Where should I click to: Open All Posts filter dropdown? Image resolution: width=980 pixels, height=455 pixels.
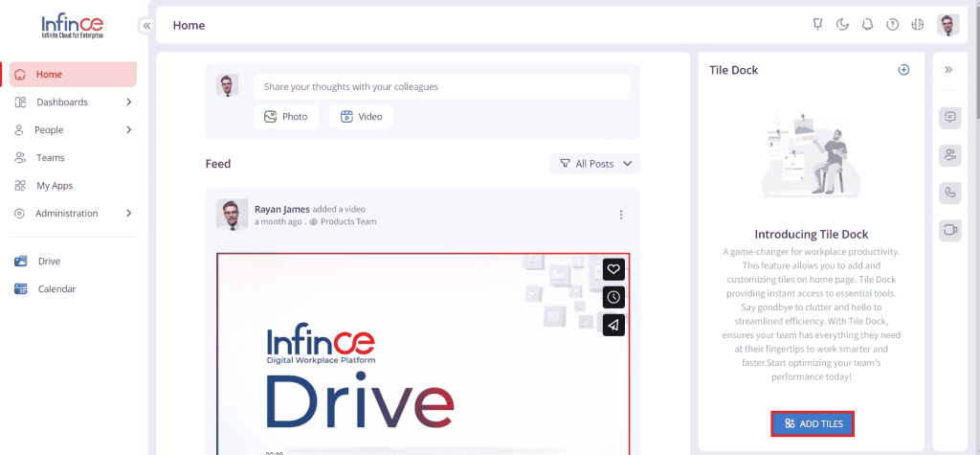pyautogui.click(x=595, y=164)
